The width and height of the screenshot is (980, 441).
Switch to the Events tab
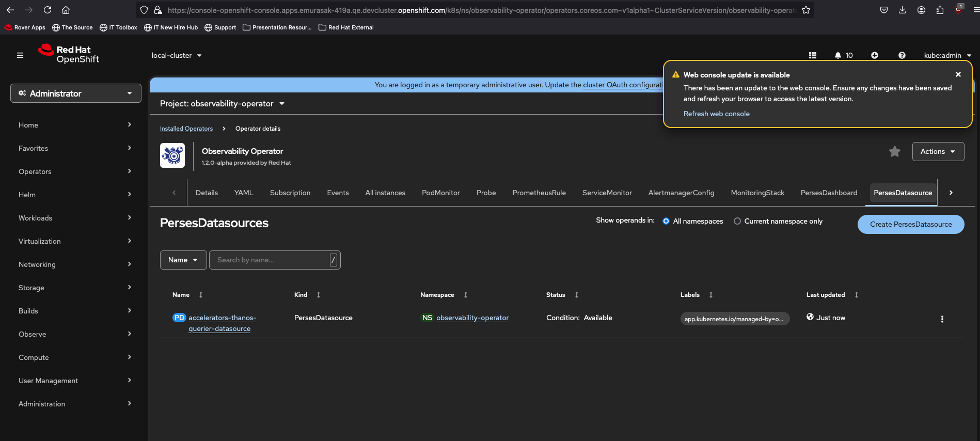click(x=338, y=193)
